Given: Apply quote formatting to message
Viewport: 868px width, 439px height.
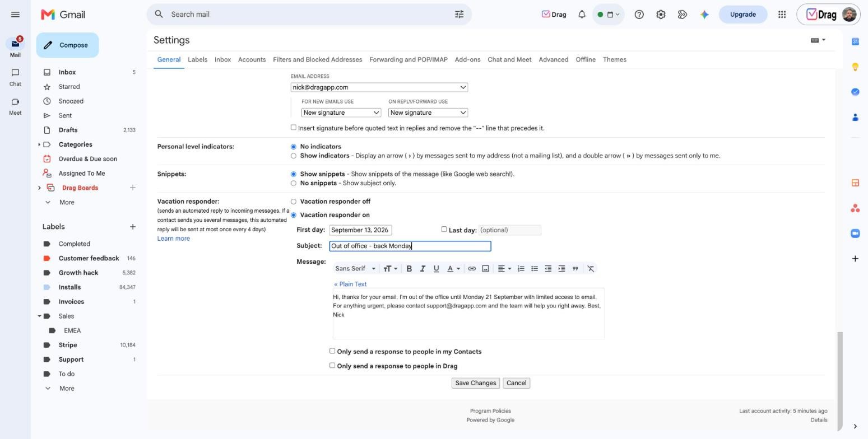Looking at the screenshot, I should (575, 269).
